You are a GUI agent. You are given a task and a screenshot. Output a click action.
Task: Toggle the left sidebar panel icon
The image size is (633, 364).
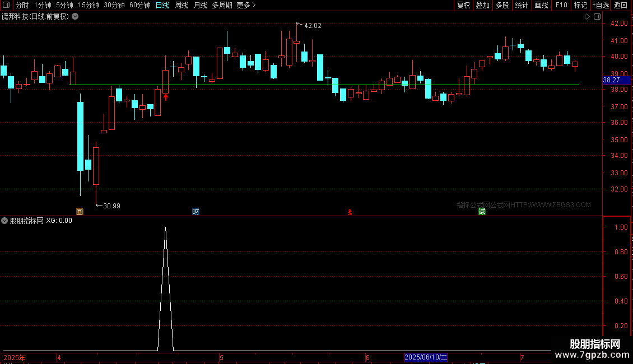coord(6,5)
